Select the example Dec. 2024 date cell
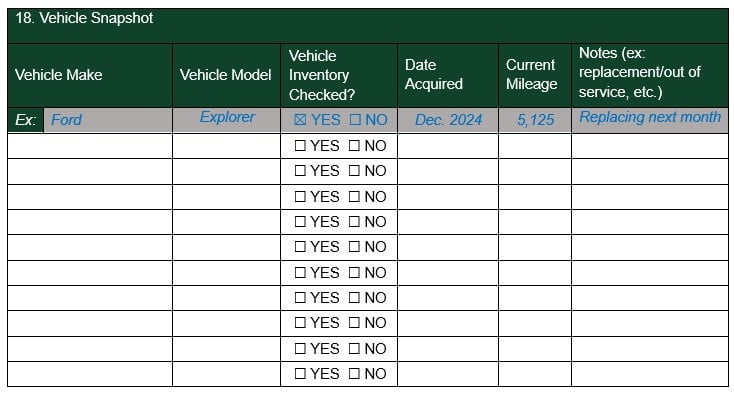734x397 pixels. pyautogui.click(x=448, y=120)
